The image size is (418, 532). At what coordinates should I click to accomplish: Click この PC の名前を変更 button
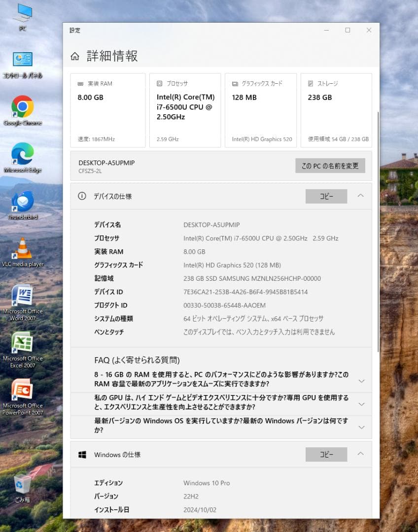(329, 166)
